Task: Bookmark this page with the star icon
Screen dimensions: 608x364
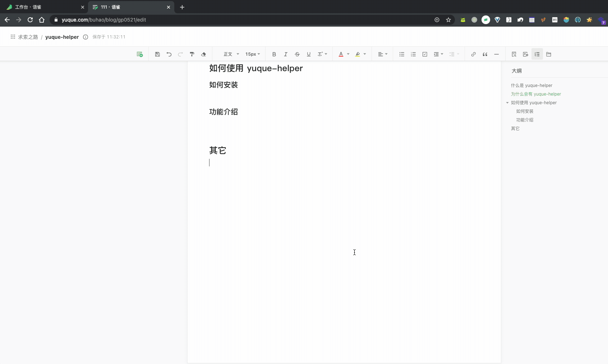Action: click(448, 20)
